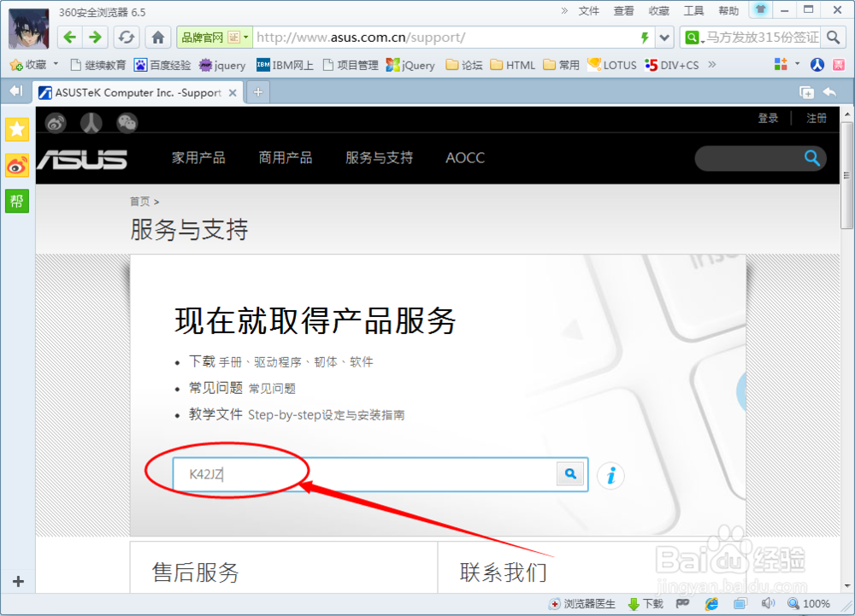Click the blue compass extension icon

pos(817,65)
